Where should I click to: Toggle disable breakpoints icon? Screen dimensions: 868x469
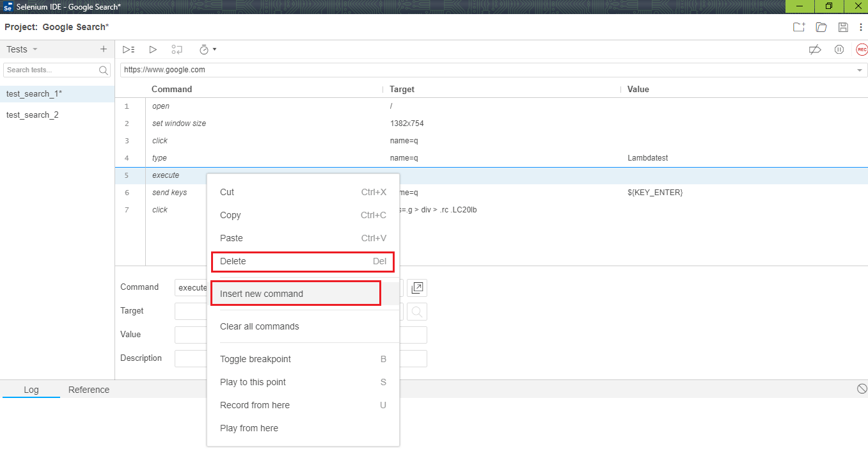pos(815,49)
